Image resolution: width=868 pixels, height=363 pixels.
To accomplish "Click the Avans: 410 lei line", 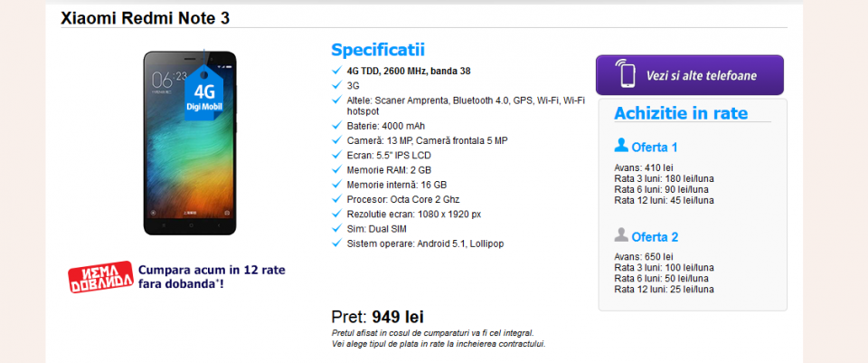I will pos(643,168).
